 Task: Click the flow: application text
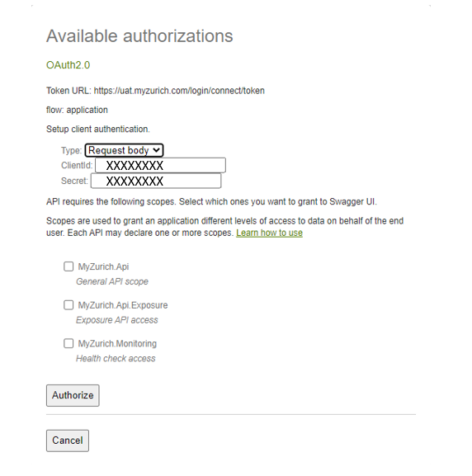tap(77, 110)
